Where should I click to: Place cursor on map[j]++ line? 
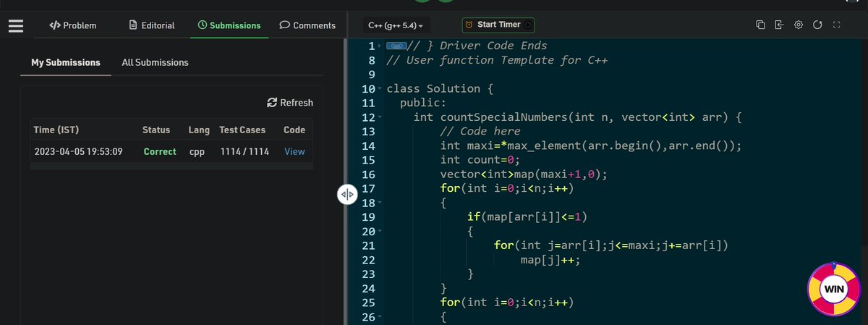pyautogui.click(x=550, y=260)
